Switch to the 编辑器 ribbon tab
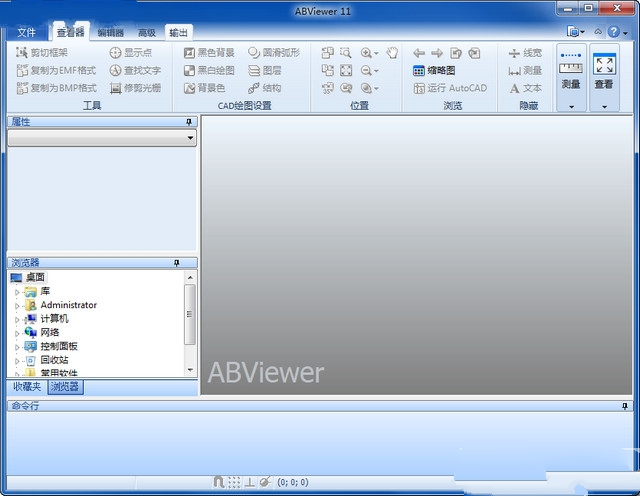 [111, 33]
